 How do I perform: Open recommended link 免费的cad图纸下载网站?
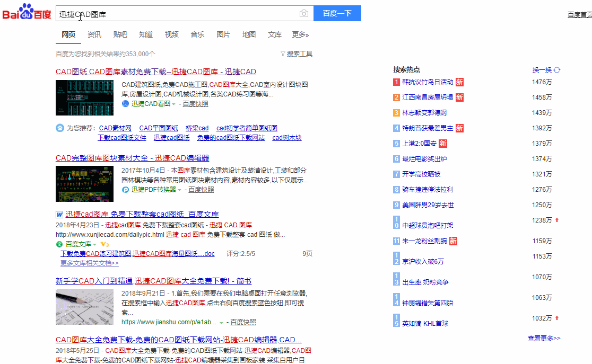pos(231,138)
